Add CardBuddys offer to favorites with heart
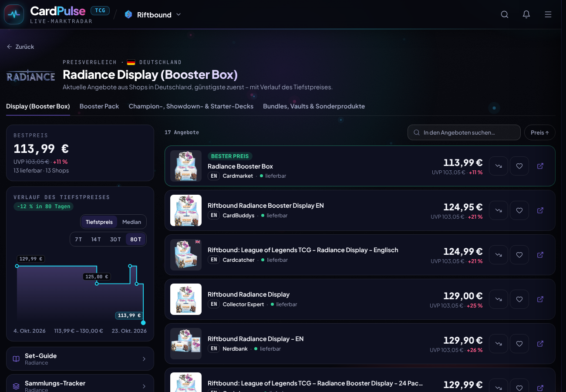The height and width of the screenshot is (392, 566). click(x=519, y=210)
